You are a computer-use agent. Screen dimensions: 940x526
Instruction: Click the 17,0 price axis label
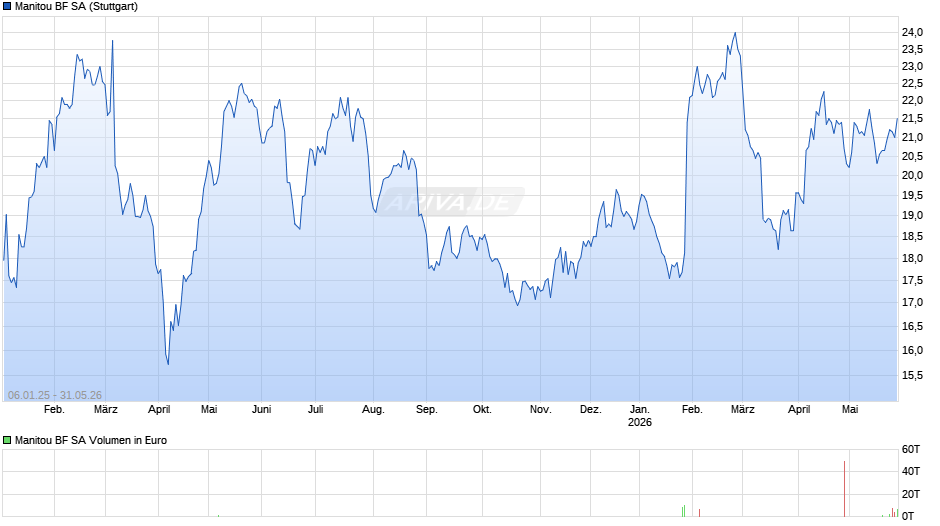pyautogui.click(x=912, y=302)
